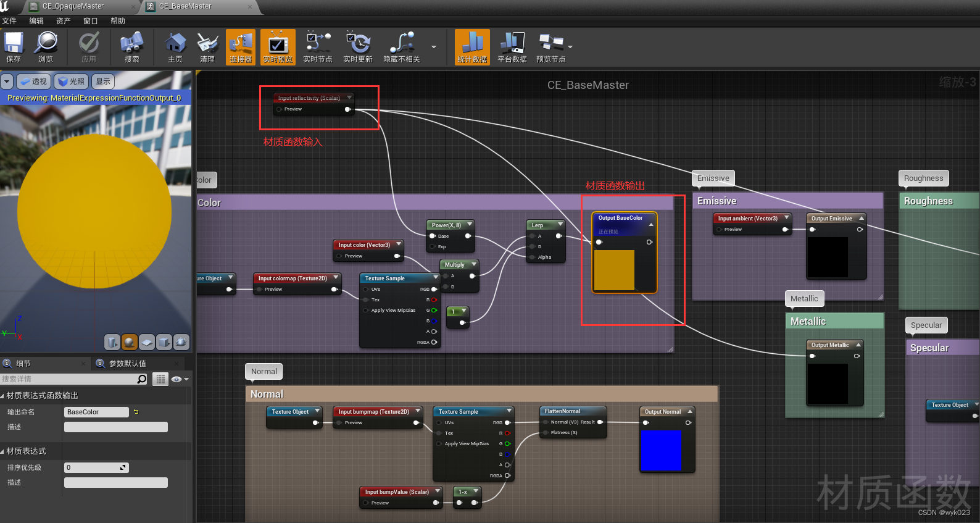Set preview mesh to cylinder
This screenshot has height=523, width=980.
tap(112, 342)
